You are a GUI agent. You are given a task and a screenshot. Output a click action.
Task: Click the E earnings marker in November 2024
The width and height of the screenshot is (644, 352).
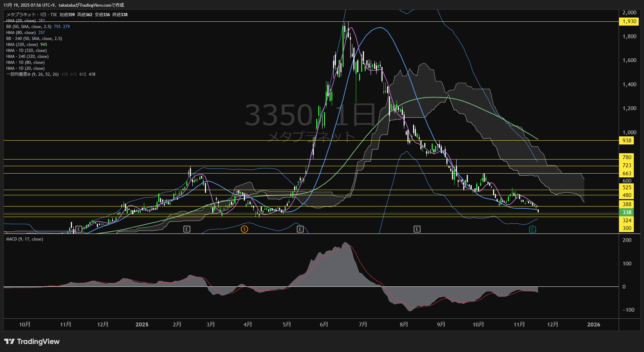tap(79, 229)
